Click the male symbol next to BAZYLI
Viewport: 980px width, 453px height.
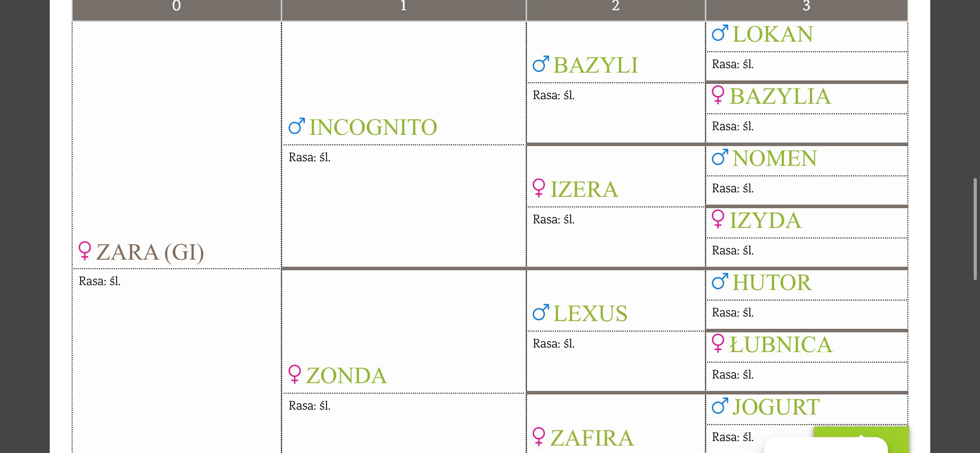[540, 64]
